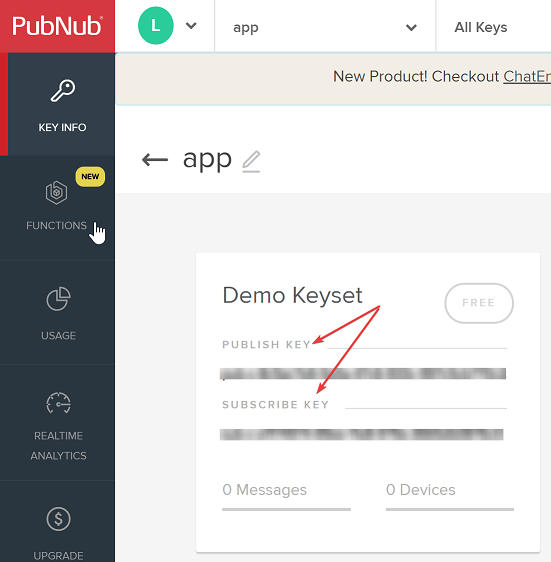Click the FREE plan button

(x=479, y=303)
